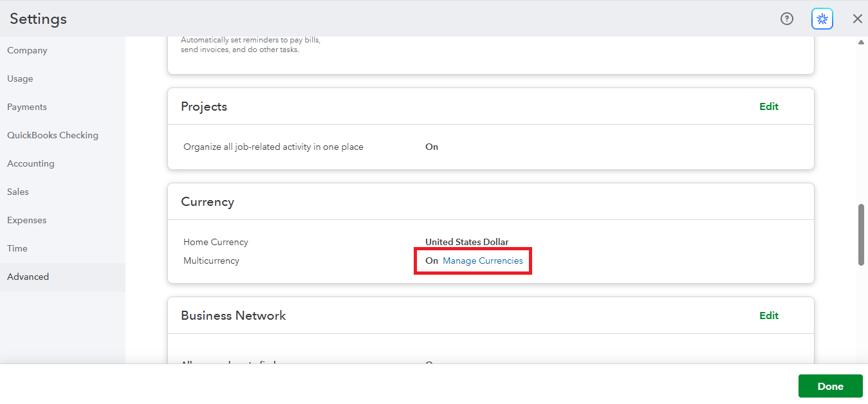Click the job-related activity setting row
Viewport: 868px width, 404px height.
[x=273, y=147]
